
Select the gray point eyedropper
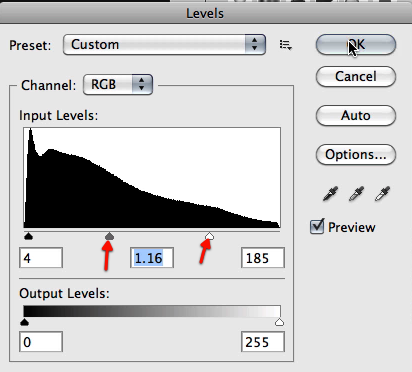[x=356, y=194]
